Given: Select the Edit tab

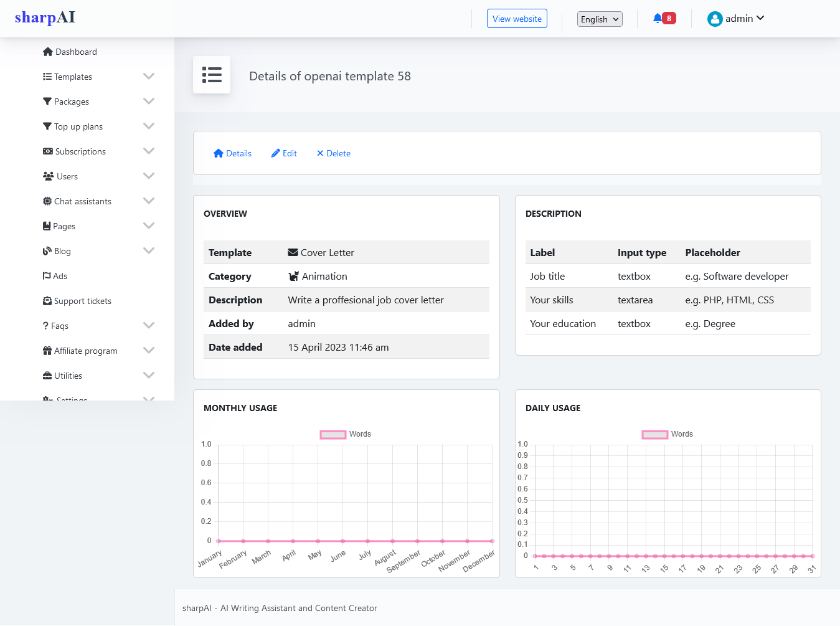Looking at the screenshot, I should tap(284, 153).
